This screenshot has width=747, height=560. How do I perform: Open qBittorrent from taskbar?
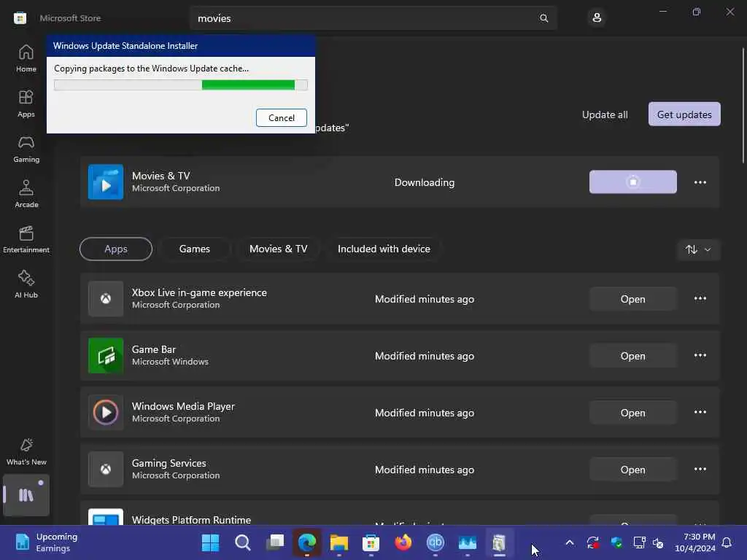pyautogui.click(x=435, y=542)
